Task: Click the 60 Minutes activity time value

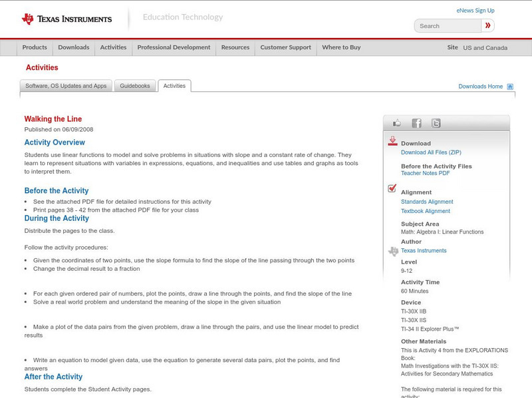Action: tap(414, 291)
